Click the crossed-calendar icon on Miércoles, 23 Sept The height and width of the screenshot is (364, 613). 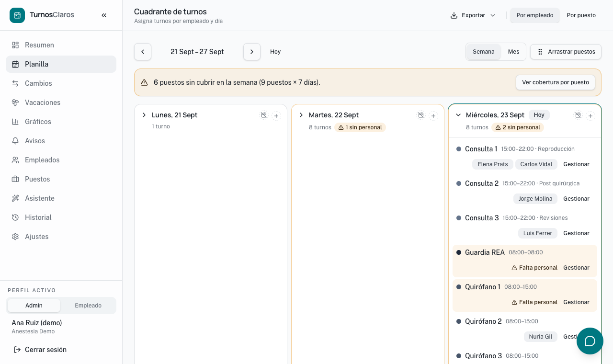(578, 115)
